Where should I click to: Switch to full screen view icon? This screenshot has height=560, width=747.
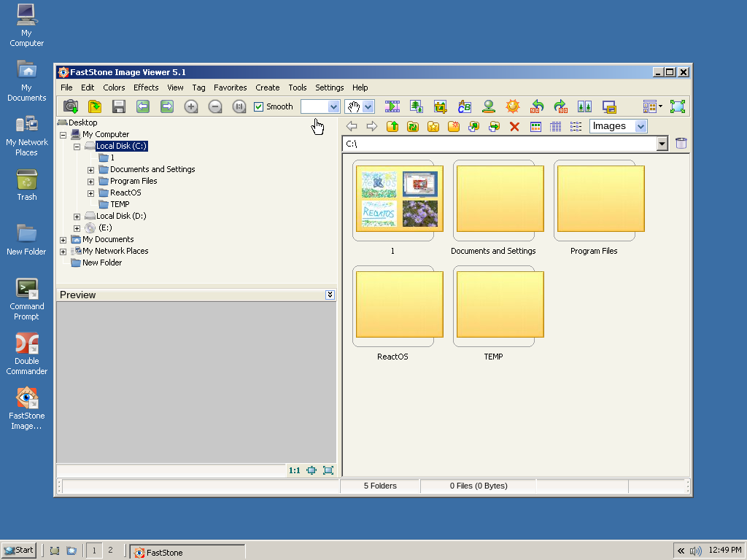click(x=678, y=106)
